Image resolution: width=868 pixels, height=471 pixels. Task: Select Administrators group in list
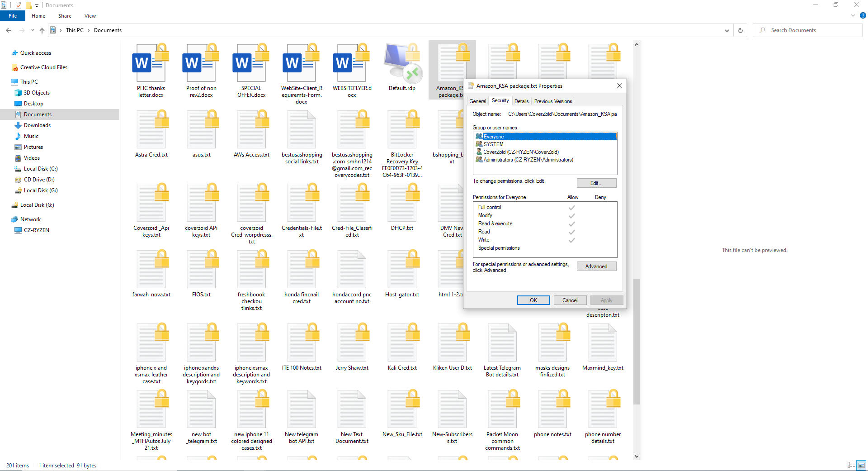click(545, 160)
